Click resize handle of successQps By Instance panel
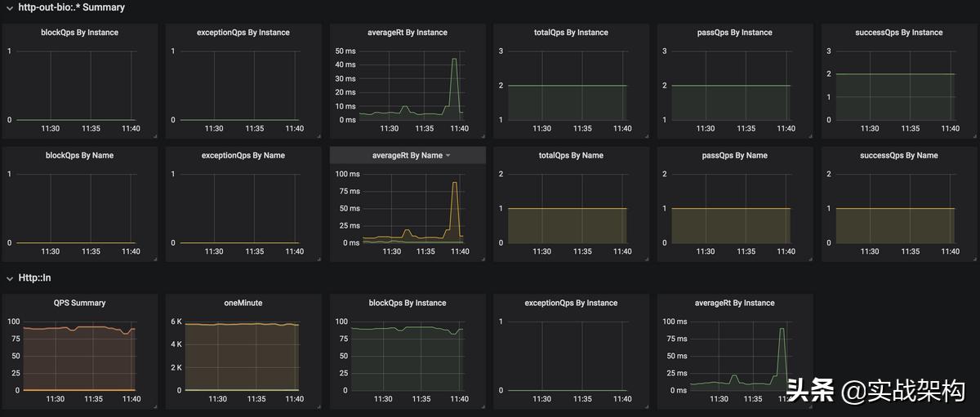 point(973,136)
